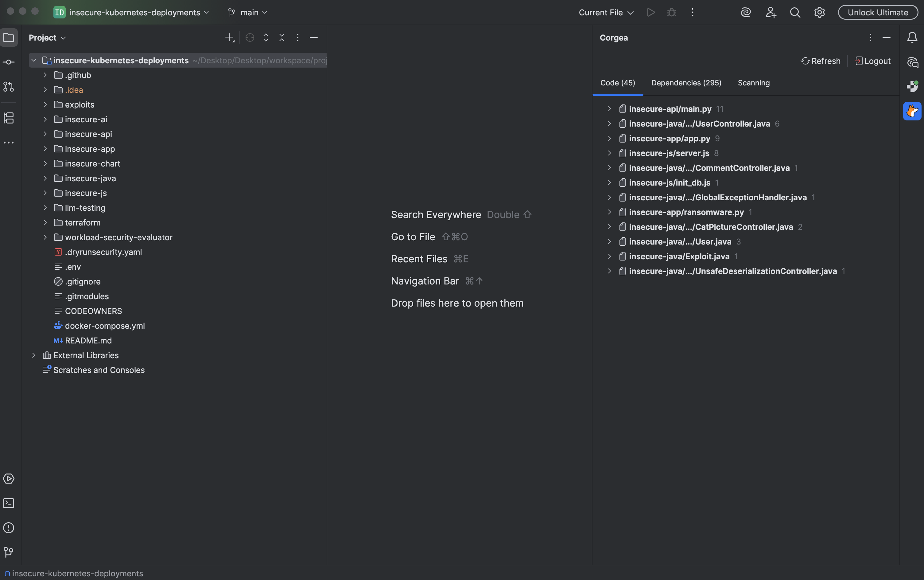924x580 pixels.
Task: Collapse the insecure-kubernetes-deployments root folder
Action: pos(34,61)
